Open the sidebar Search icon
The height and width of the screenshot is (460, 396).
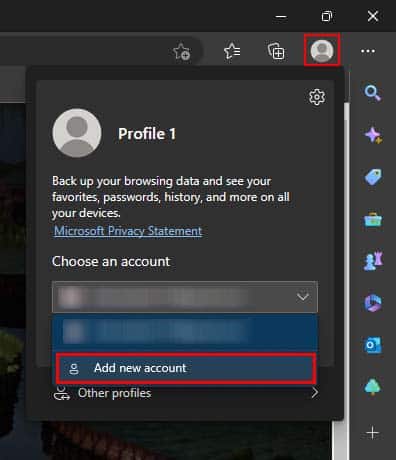[373, 93]
